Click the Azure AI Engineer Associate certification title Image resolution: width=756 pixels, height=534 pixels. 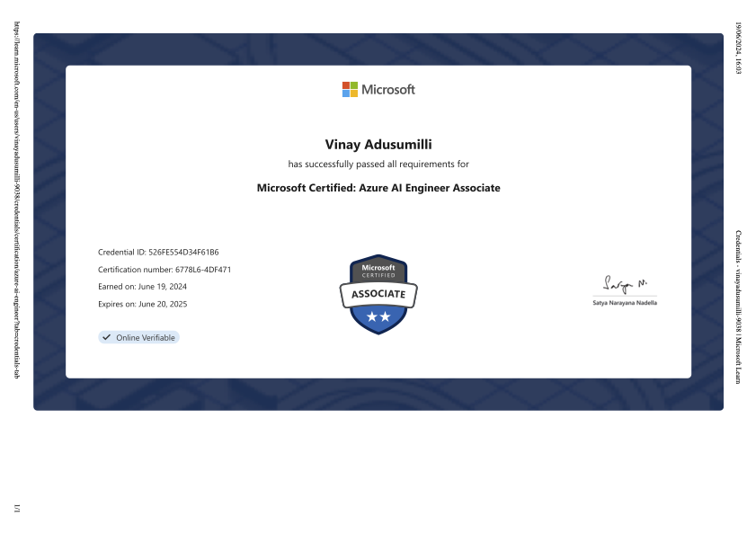point(378,188)
